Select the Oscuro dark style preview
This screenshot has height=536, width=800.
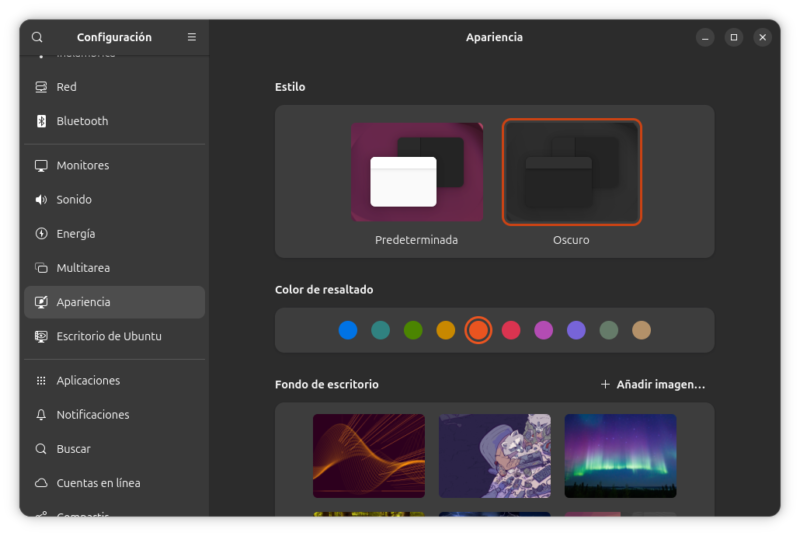571,172
